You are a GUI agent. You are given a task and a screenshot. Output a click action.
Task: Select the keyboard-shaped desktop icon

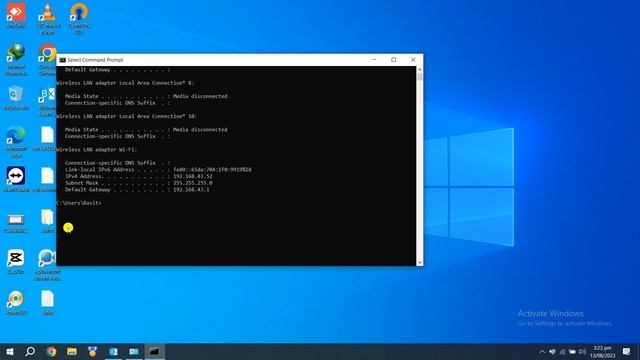tap(16, 222)
